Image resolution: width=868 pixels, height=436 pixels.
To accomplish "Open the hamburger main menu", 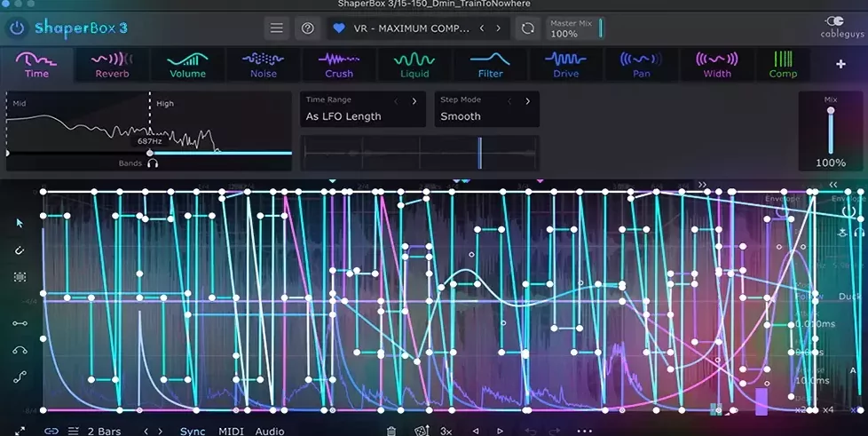I will pyautogui.click(x=276, y=28).
